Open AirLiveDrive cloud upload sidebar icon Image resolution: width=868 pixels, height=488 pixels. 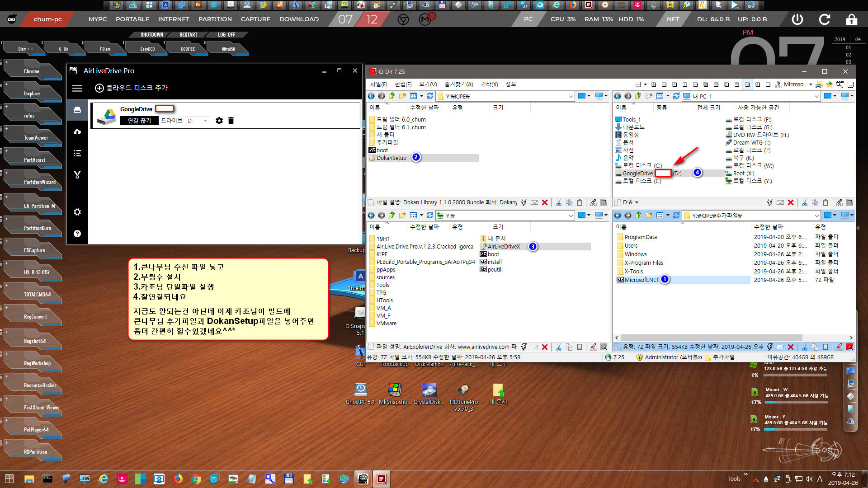pos(77,131)
